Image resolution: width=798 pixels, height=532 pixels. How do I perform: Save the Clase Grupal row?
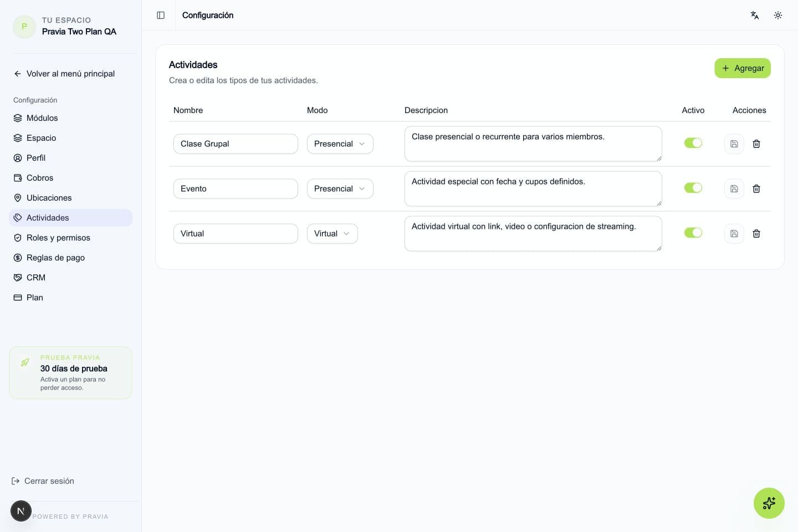point(734,144)
